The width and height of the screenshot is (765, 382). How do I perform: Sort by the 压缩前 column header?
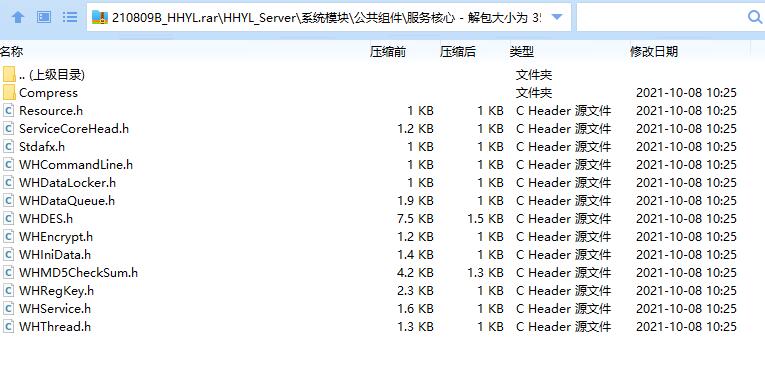387,52
